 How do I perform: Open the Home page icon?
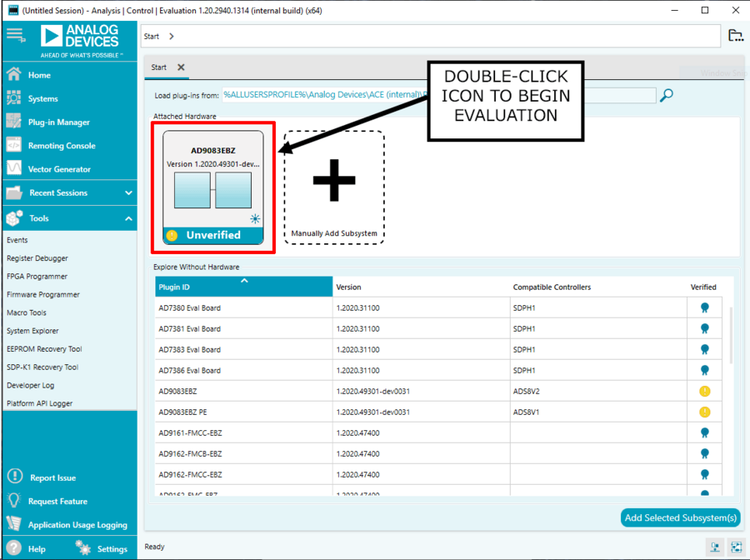[x=14, y=74]
